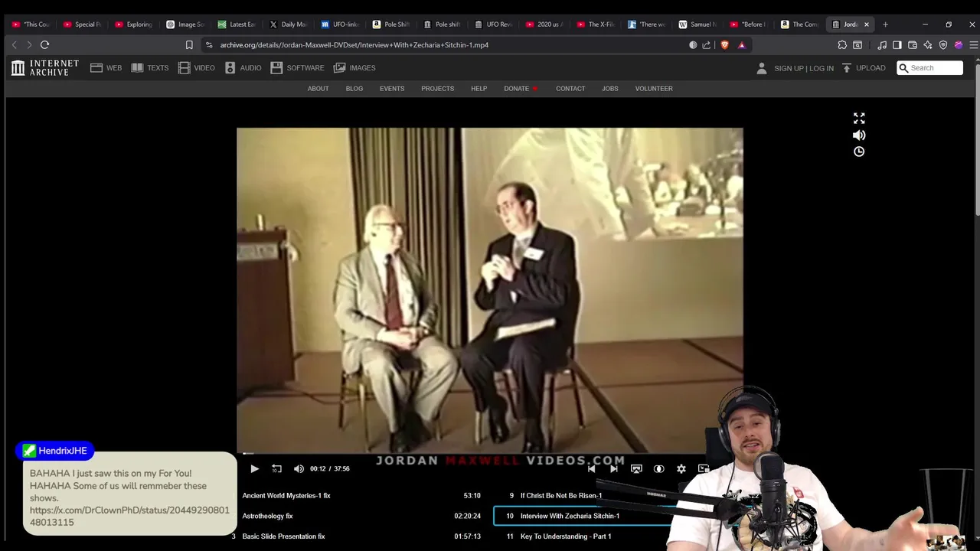Screen dimensions: 980x551
Task: Bookmark this page with bookmark icon
Action: [x=189, y=45]
